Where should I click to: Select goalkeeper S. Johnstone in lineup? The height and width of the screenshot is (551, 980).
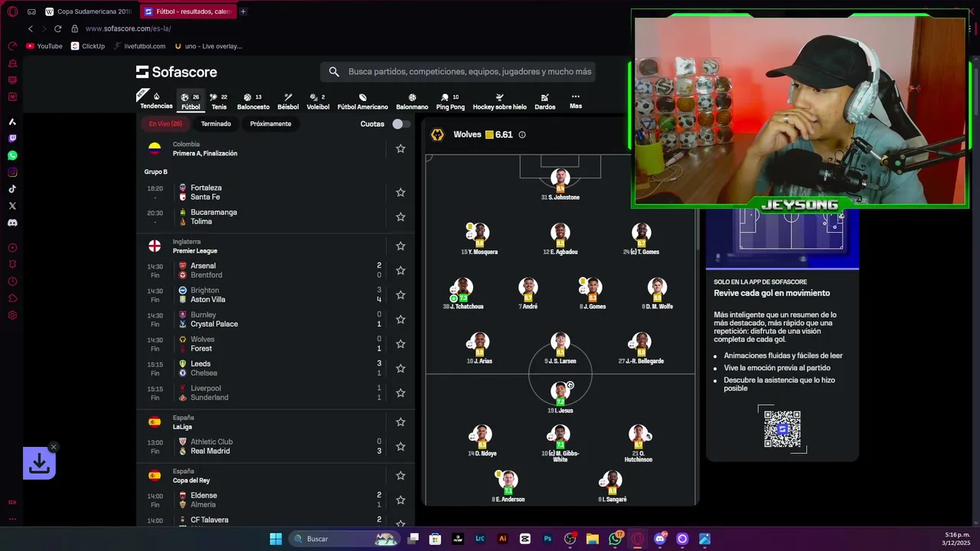coord(560,184)
